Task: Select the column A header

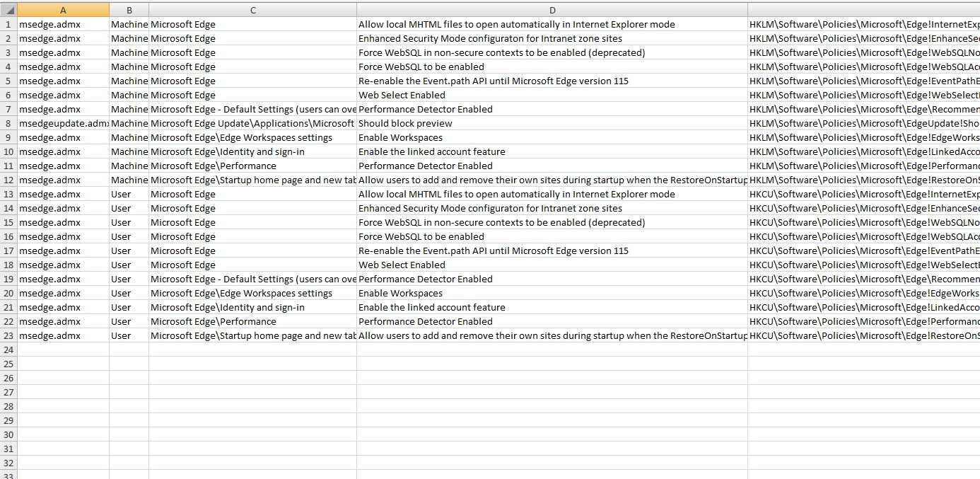Action: (x=64, y=10)
